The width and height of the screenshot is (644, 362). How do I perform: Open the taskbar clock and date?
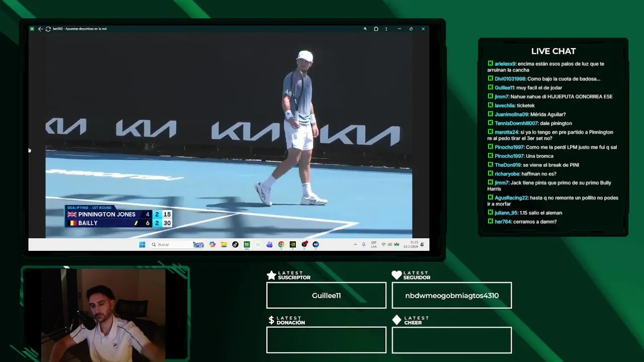click(411, 244)
